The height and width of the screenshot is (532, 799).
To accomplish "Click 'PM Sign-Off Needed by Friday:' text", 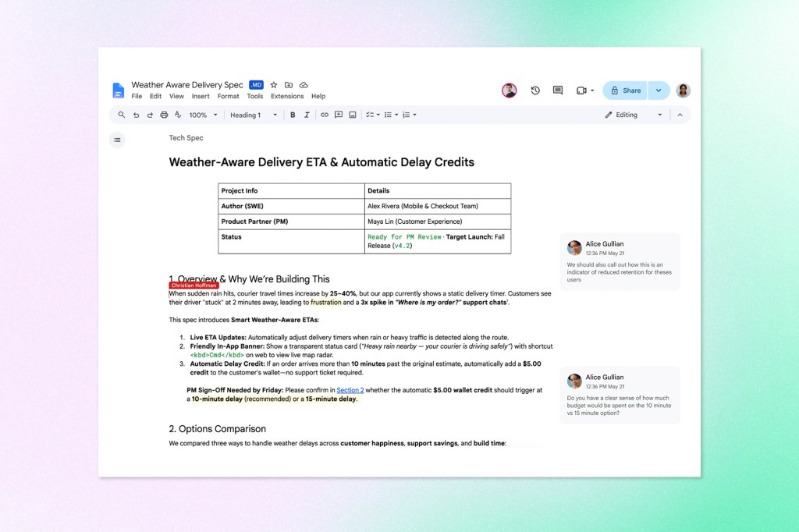I will click(235, 390).
